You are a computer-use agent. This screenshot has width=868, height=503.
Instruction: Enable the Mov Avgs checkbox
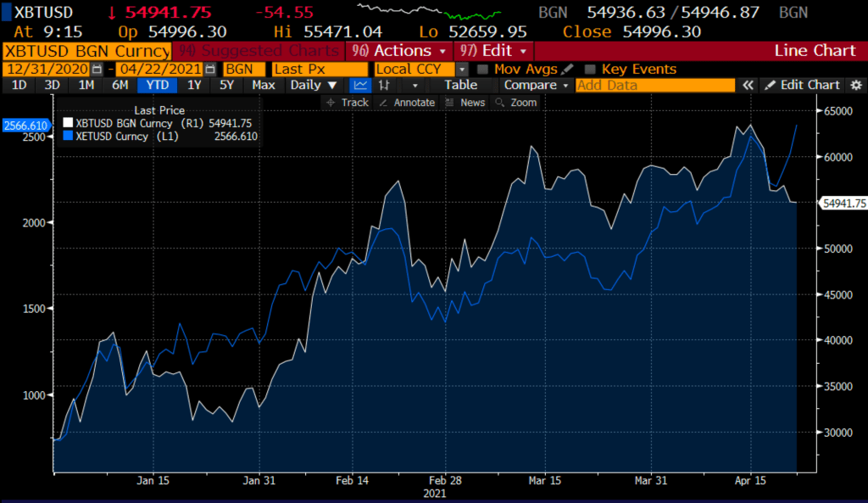pyautogui.click(x=482, y=70)
